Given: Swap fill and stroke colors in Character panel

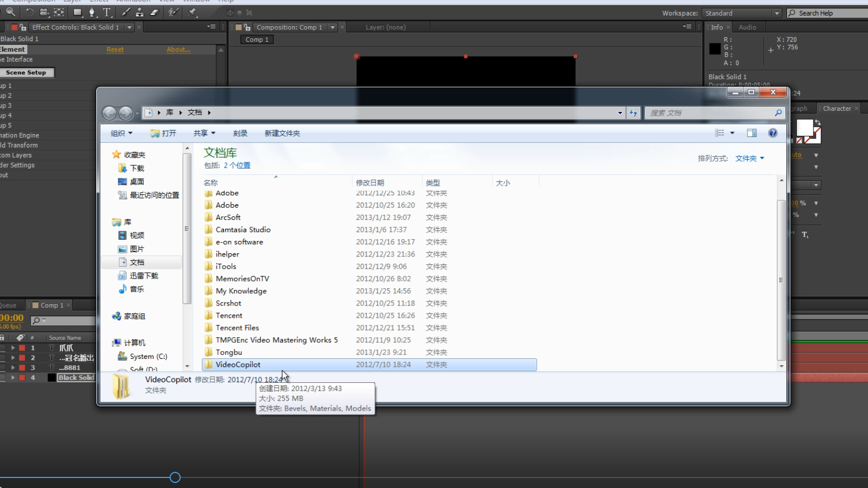Looking at the screenshot, I should point(817,122).
